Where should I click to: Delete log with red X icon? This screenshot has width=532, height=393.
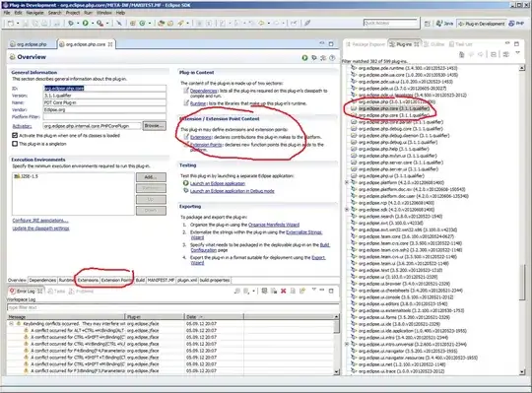click(284, 291)
